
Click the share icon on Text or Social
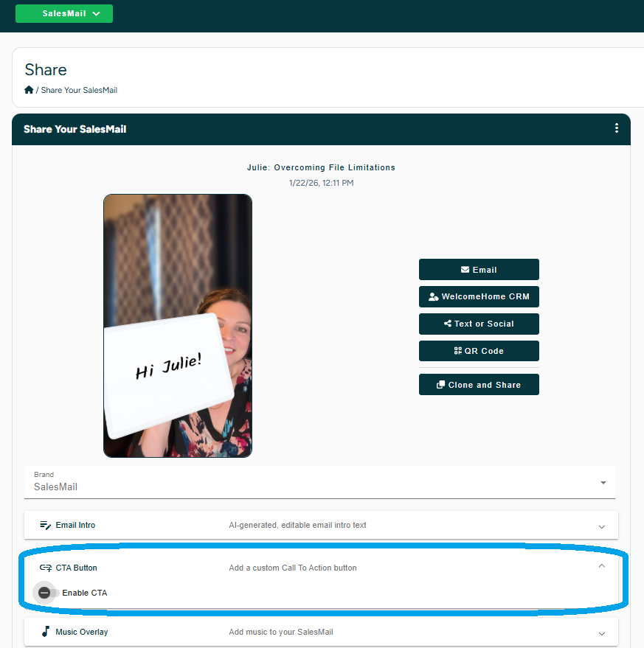[448, 323]
